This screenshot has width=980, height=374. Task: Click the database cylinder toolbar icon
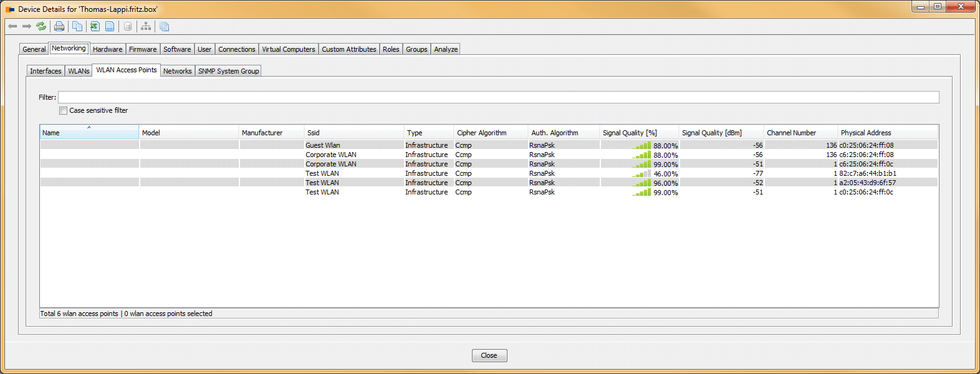(x=128, y=26)
